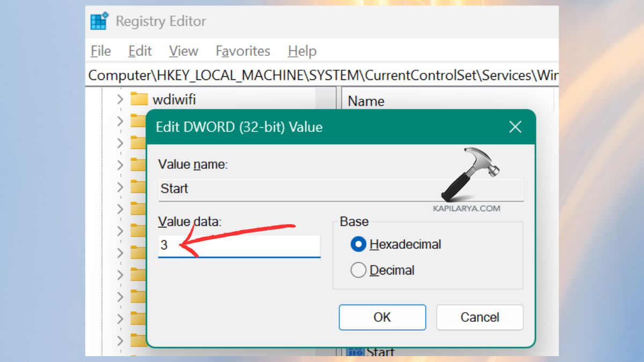Cancel the Edit DWORD dialog

[x=479, y=317]
